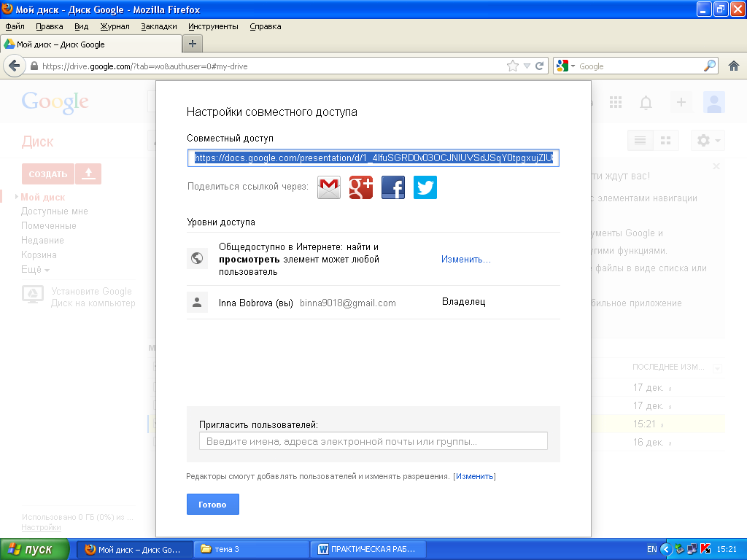The width and height of the screenshot is (747, 560).
Task: Open the Правка menu
Action: pos(50,27)
